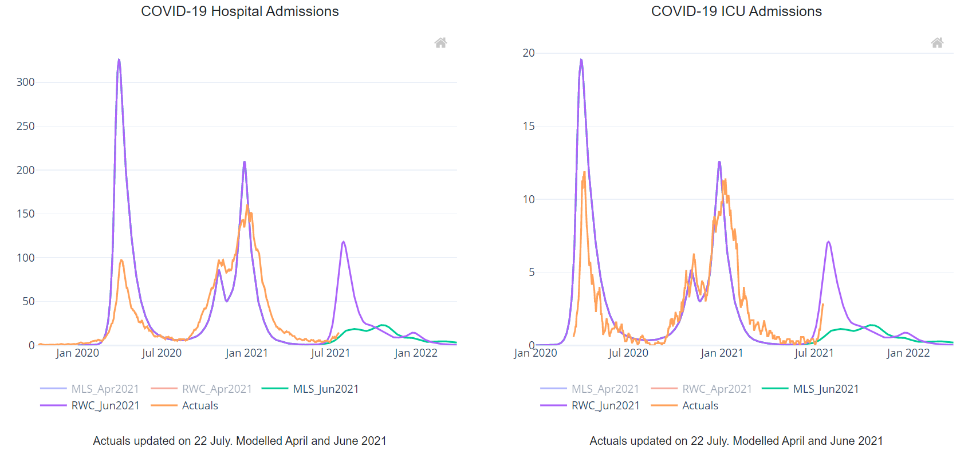Click Jul 2021 tick on ICU Admissions x-axis

pyautogui.click(x=814, y=353)
